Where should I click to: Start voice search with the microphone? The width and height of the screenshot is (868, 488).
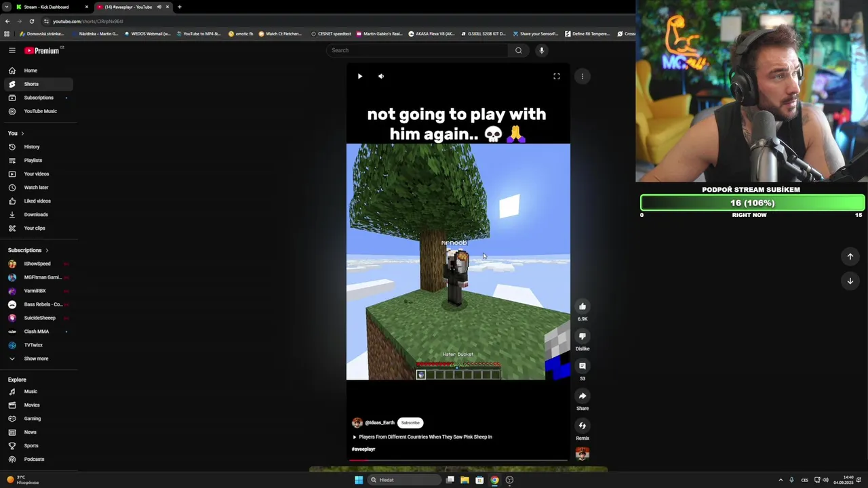541,50
